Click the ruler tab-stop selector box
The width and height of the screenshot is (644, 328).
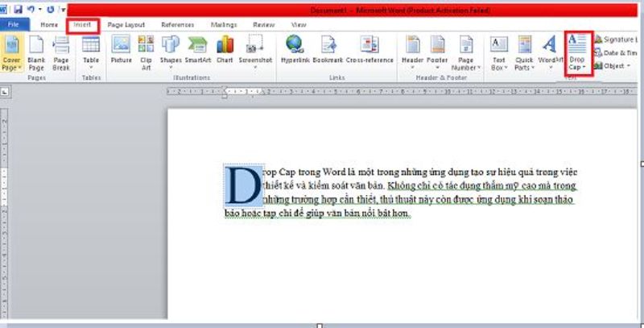pyautogui.click(x=6, y=93)
